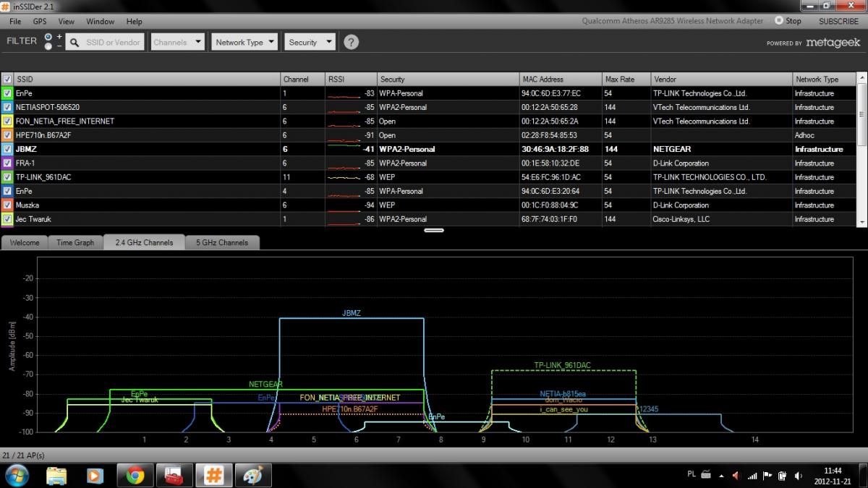Select the 2.4 GHz Channels tab
868x488 pixels.
(144, 243)
